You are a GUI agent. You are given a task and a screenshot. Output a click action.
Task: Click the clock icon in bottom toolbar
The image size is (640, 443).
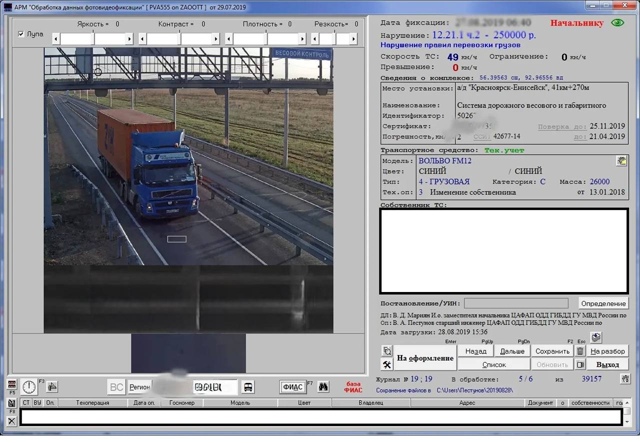coord(29,387)
